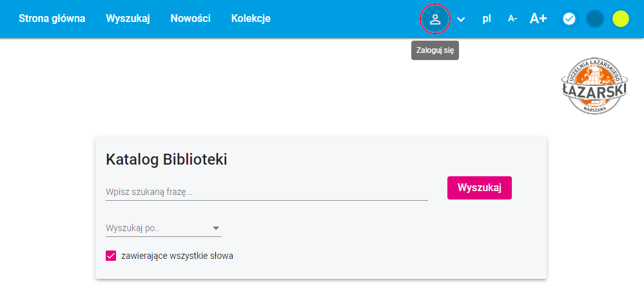Uncheck zawierające wszystkie słowa checkbox
The image size is (644, 297).
(111, 256)
